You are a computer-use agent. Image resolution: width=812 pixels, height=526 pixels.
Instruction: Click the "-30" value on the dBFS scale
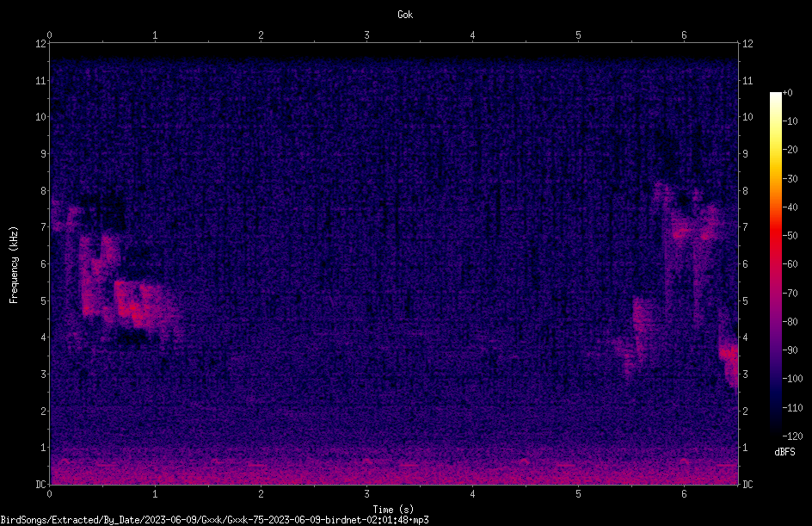pos(790,179)
